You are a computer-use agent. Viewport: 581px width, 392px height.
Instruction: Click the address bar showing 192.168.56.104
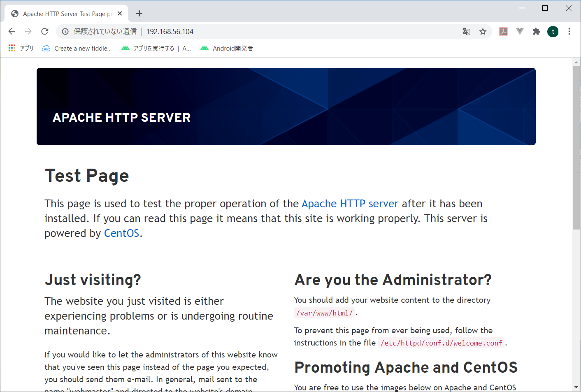(x=274, y=32)
